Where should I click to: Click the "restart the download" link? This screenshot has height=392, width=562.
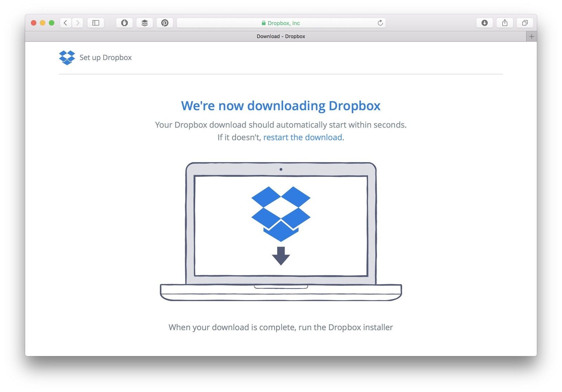point(302,137)
